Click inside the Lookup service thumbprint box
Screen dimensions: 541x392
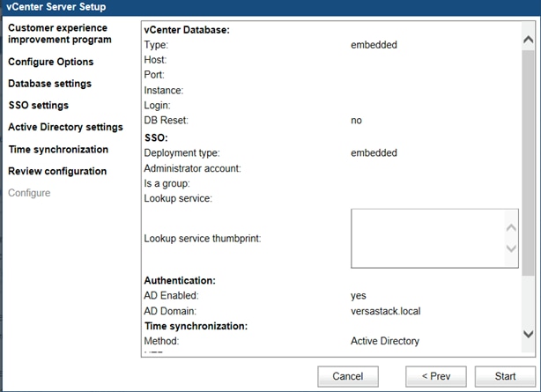[423, 238]
